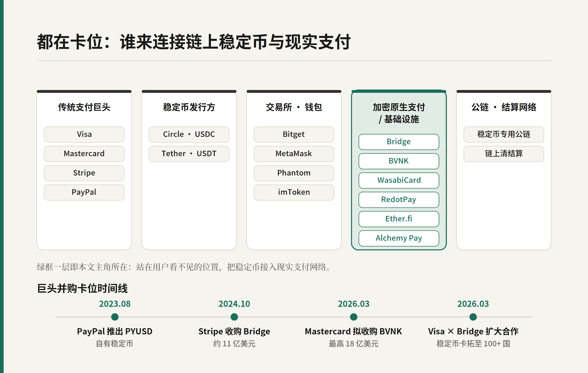588x373 pixels.
Task: Click the 稳定币卡拓至 100+ 国 caption
Action: click(x=473, y=344)
